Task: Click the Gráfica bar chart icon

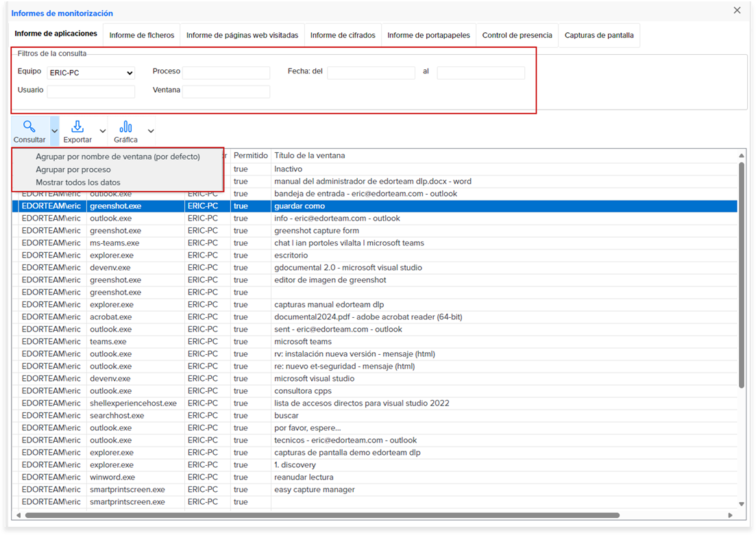Action: [x=125, y=127]
